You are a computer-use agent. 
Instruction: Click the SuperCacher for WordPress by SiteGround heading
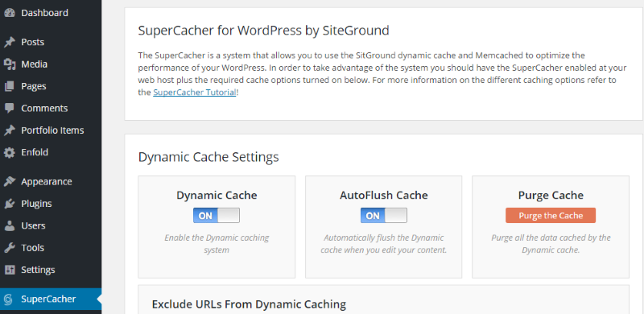(264, 31)
